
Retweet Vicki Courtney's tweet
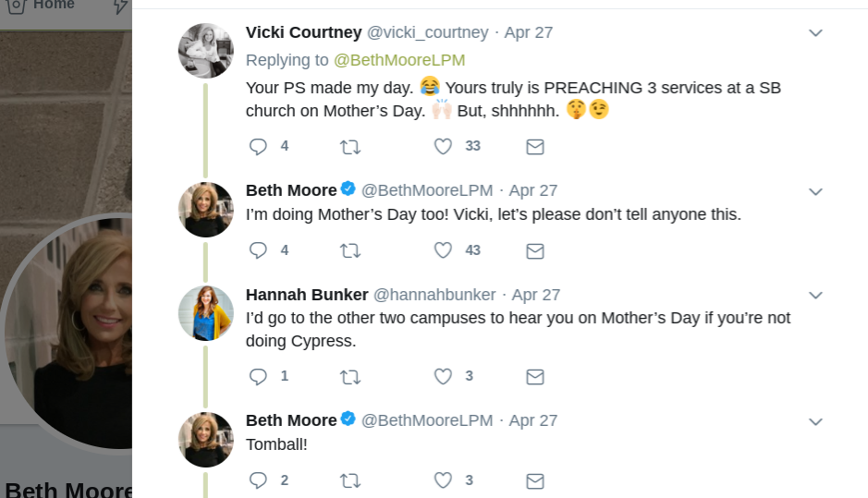[x=350, y=146]
